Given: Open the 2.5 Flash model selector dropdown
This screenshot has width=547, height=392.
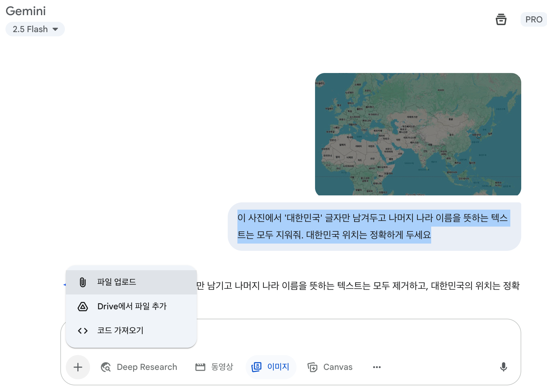Looking at the screenshot, I should [x=35, y=29].
